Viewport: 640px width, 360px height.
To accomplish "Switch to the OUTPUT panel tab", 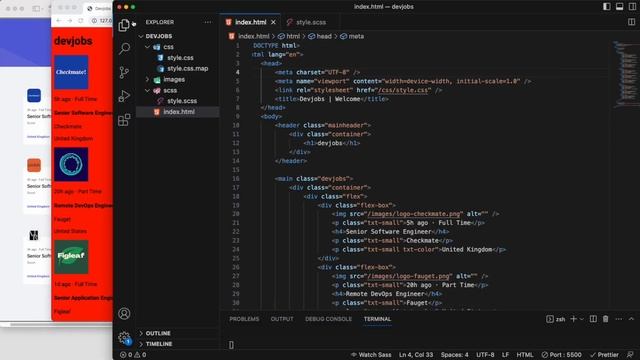I will point(282,319).
